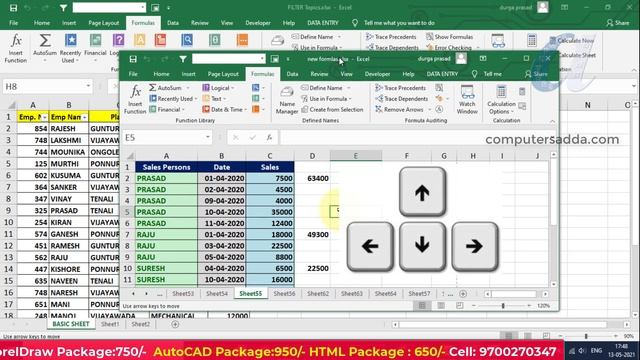
Task: Open Logical functions in front window
Action: 218,88
